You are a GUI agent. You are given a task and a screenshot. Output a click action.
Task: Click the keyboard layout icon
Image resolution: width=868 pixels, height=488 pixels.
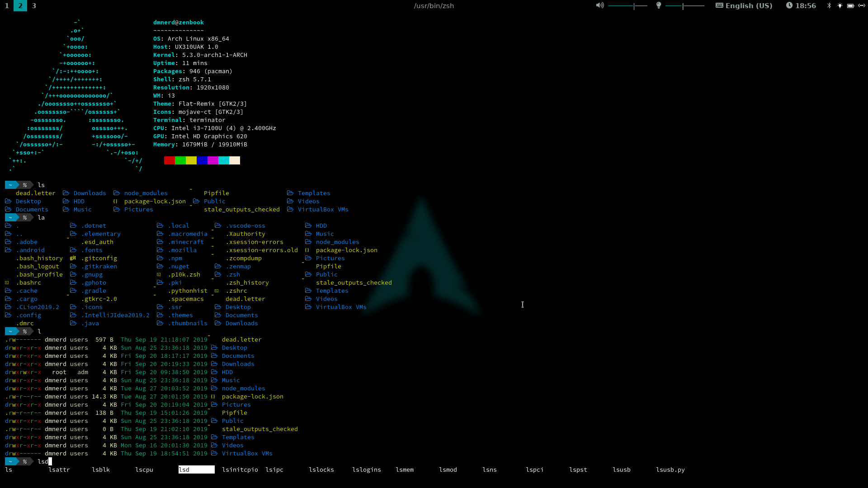719,5
